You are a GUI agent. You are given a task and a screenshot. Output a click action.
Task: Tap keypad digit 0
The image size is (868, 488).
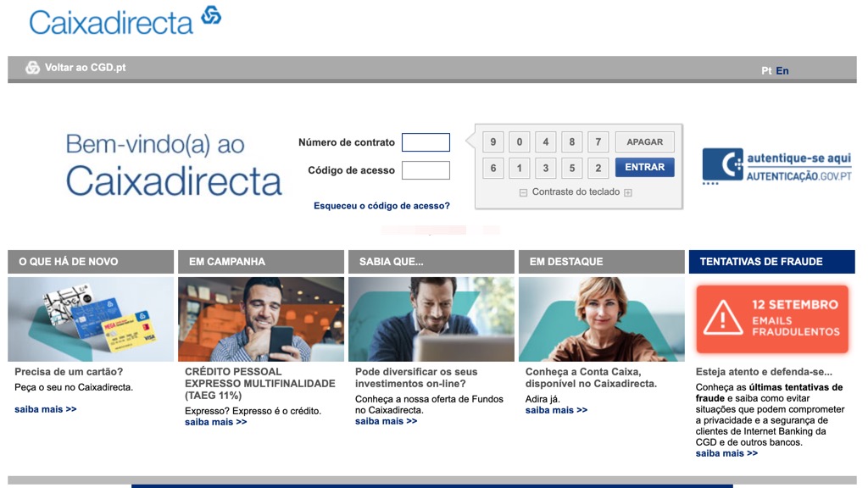(x=520, y=142)
